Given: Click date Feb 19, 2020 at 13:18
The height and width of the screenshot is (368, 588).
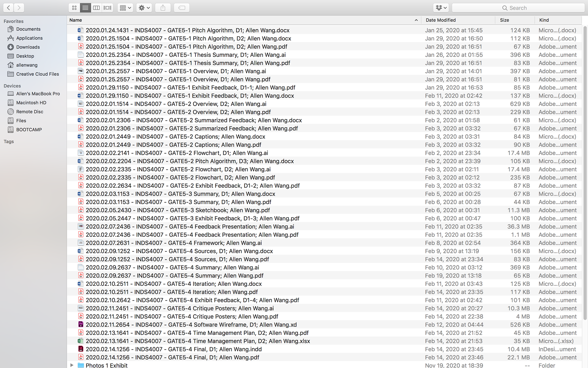Looking at the screenshot, I should pyautogui.click(x=453, y=275).
